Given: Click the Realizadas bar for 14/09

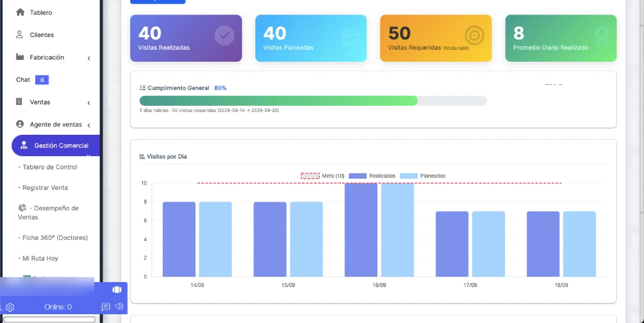Looking at the screenshot, I should click(x=179, y=239).
